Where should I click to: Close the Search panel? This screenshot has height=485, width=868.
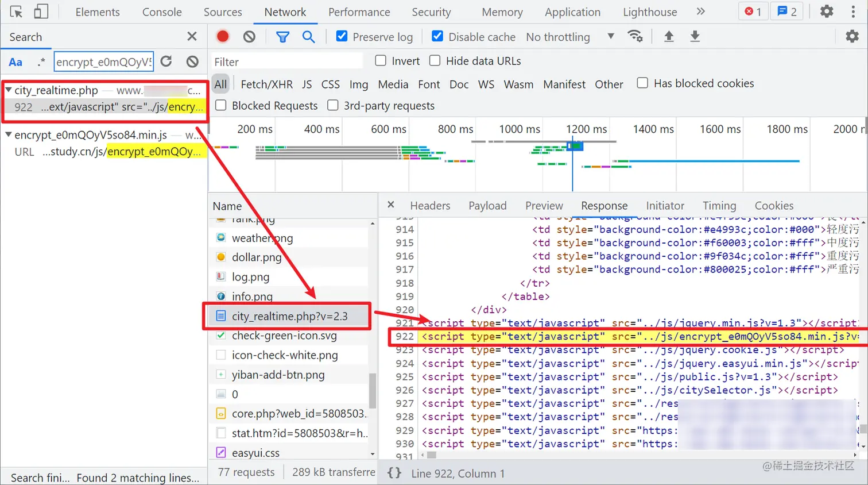point(192,37)
